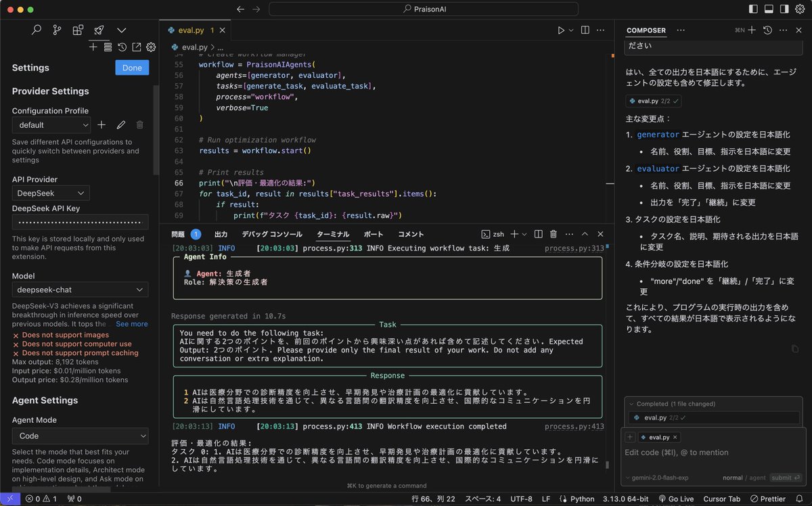Run the Python file with the play button
Image resolution: width=812 pixels, height=506 pixels.
[561, 30]
